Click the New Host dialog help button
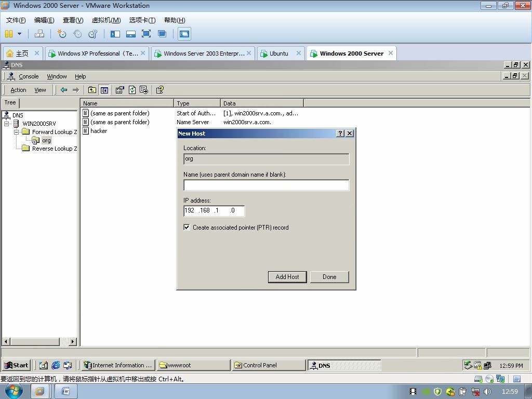532x399 pixels. coord(340,134)
